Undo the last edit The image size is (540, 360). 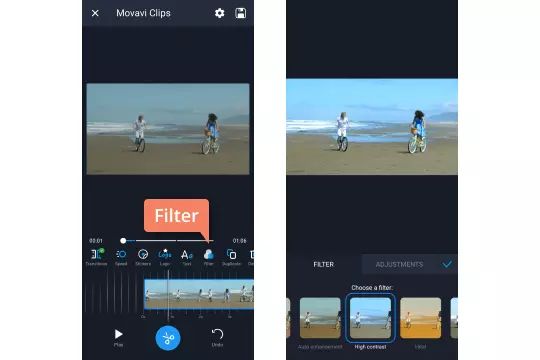click(x=217, y=337)
